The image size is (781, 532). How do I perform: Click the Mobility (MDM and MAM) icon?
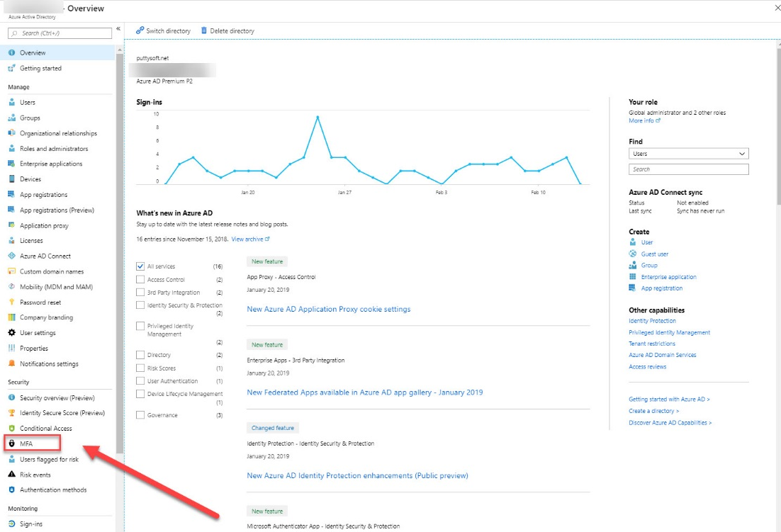pos(12,287)
